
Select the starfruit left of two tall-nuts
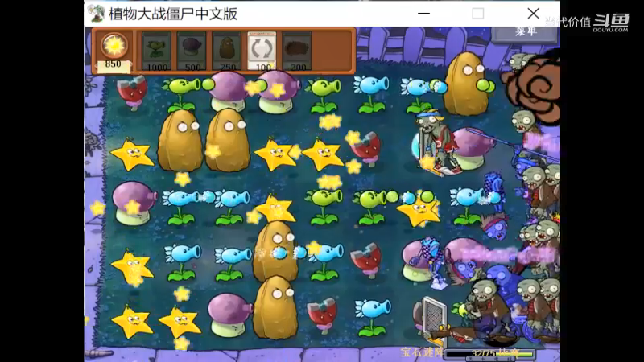coord(132,154)
